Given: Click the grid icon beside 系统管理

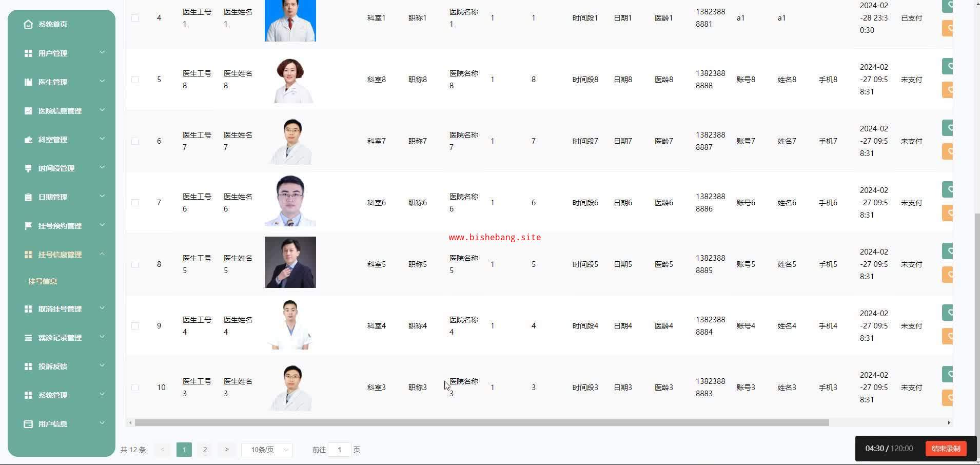Looking at the screenshot, I should (x=28, y=395).
